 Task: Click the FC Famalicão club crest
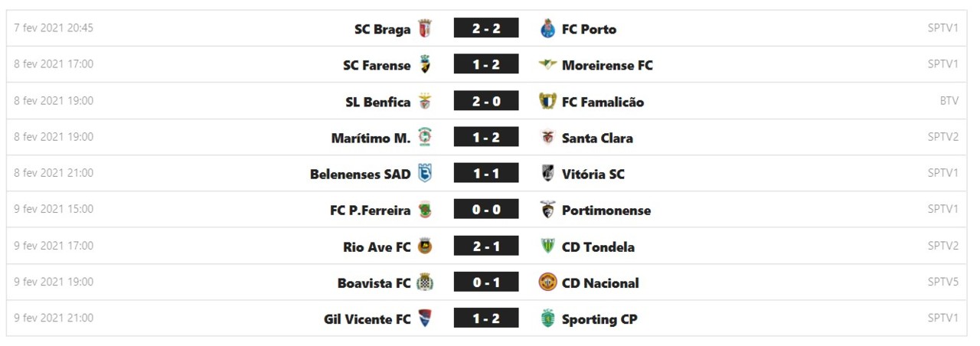point(547,102)
